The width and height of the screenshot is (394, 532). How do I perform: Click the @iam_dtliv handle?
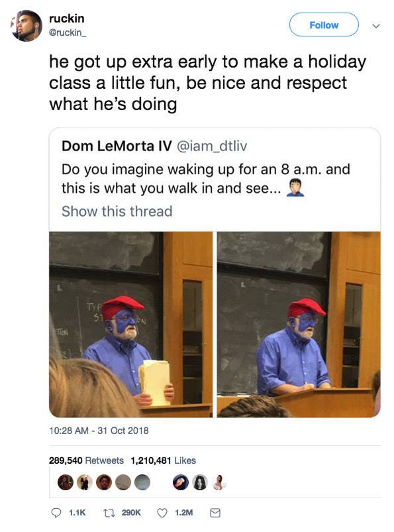(x=212, y=146)
